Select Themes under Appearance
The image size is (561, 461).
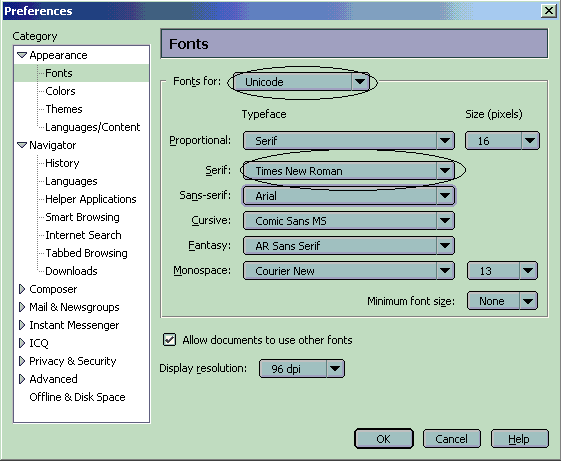64,109
